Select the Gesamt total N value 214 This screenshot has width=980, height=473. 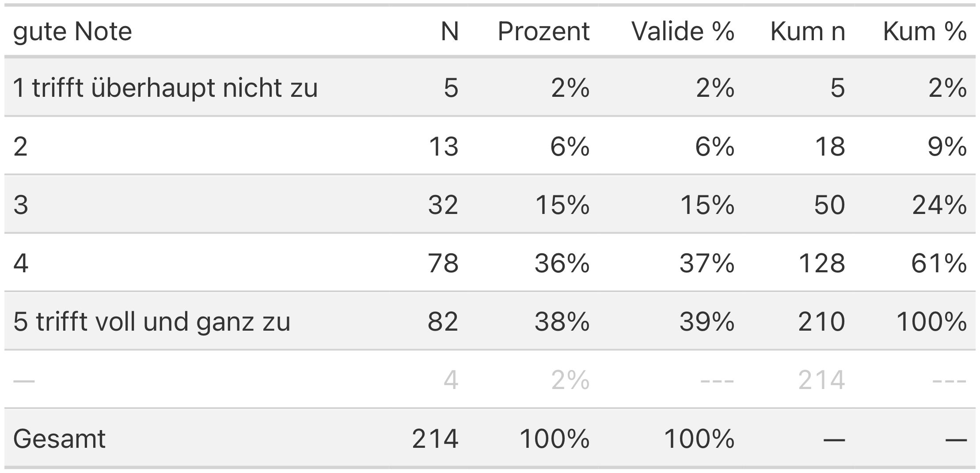point(435,439)
